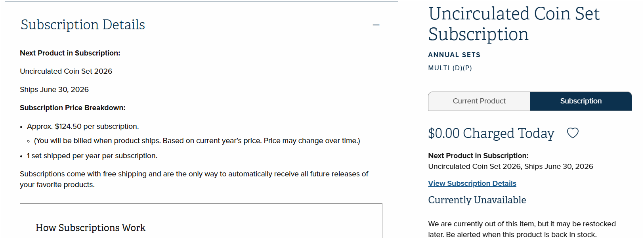
Task: Click the $0.00 Charged Today price
Action: pos(491,133)
